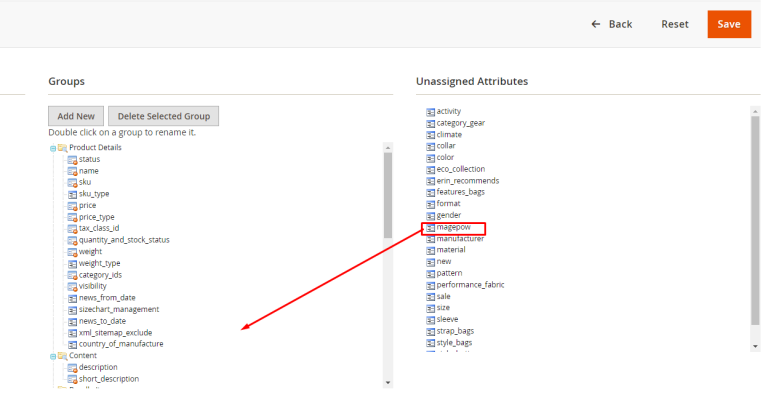Screen dimensions: 768x416
Task: Click the icon next to activity attribute
Action: point(430,111)
